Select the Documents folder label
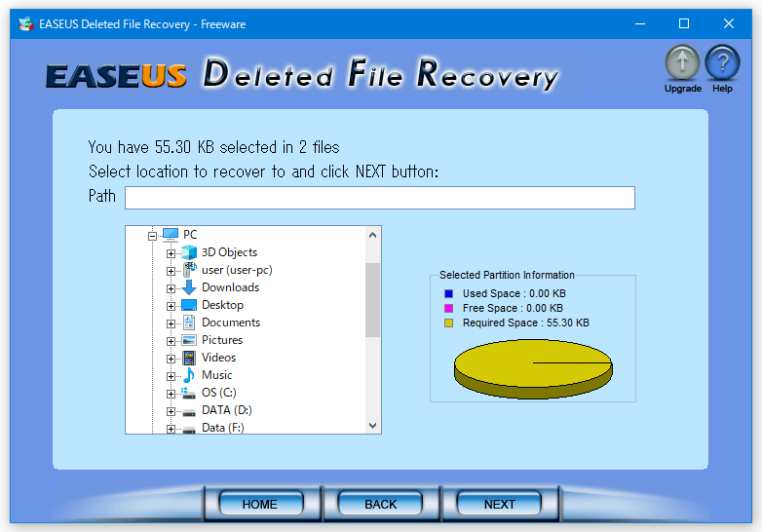This screenshot has height=532, width=762. (x=231, y=323)
